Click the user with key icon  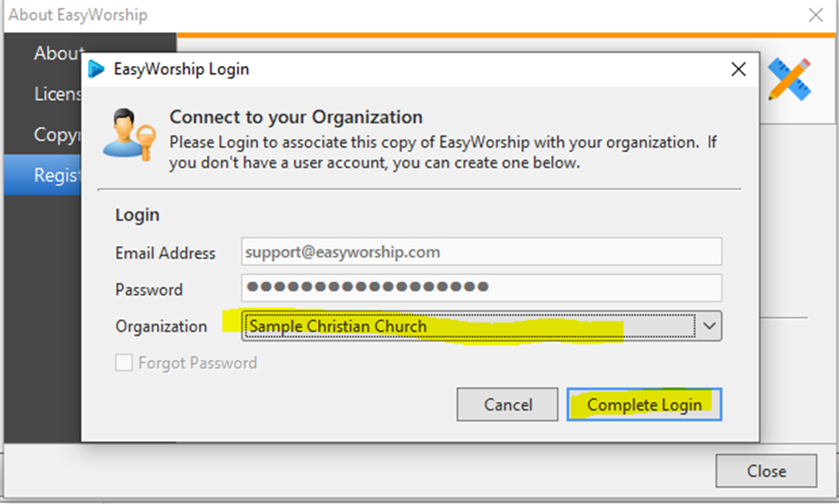129,134
